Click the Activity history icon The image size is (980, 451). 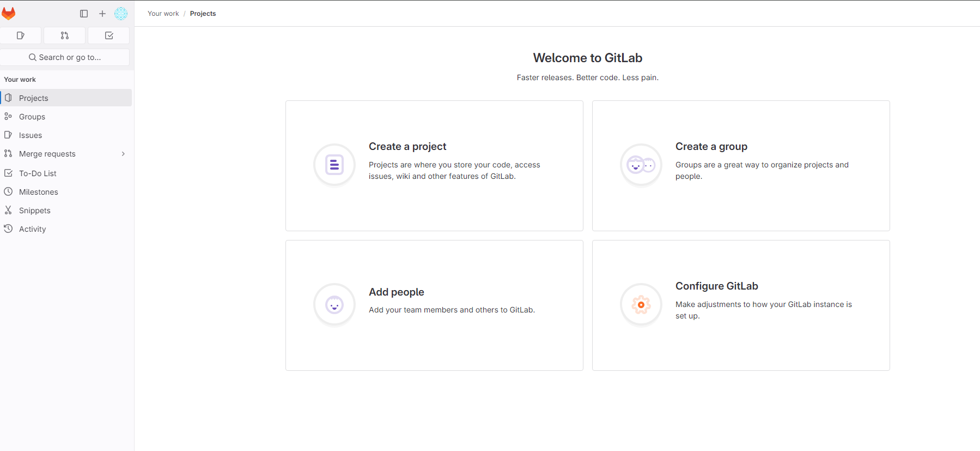coord(8,228)
